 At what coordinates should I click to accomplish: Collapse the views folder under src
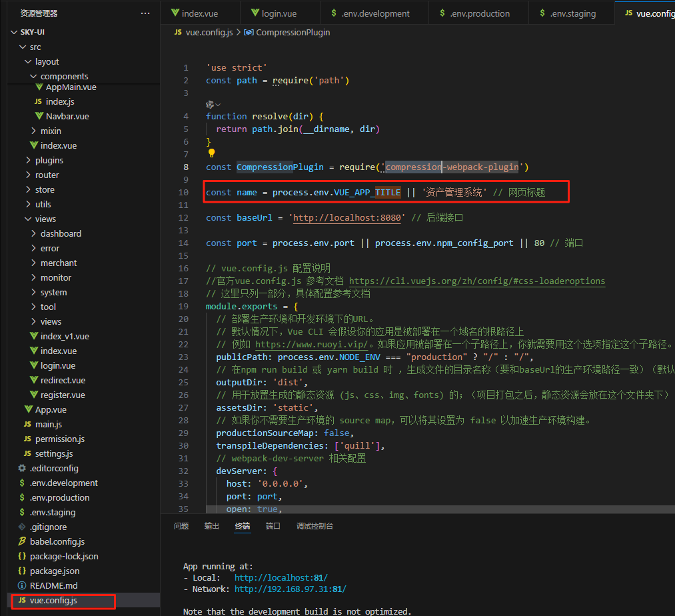coord(28,219)
